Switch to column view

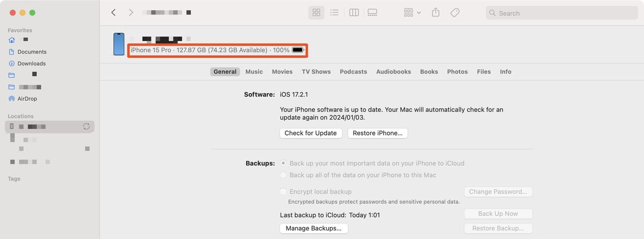[354, 12]
